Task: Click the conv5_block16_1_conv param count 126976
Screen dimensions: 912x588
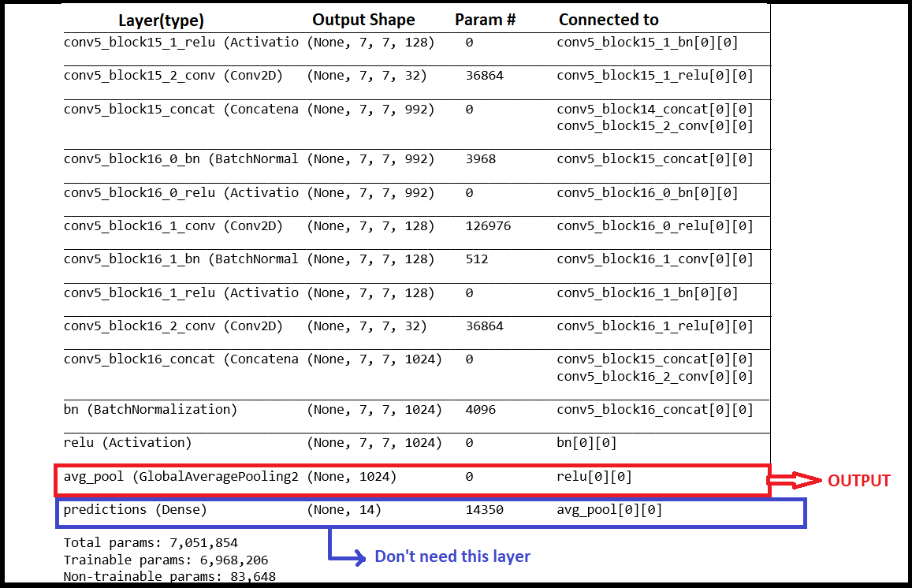Action: pyautogui.click(x=488, y=225)
